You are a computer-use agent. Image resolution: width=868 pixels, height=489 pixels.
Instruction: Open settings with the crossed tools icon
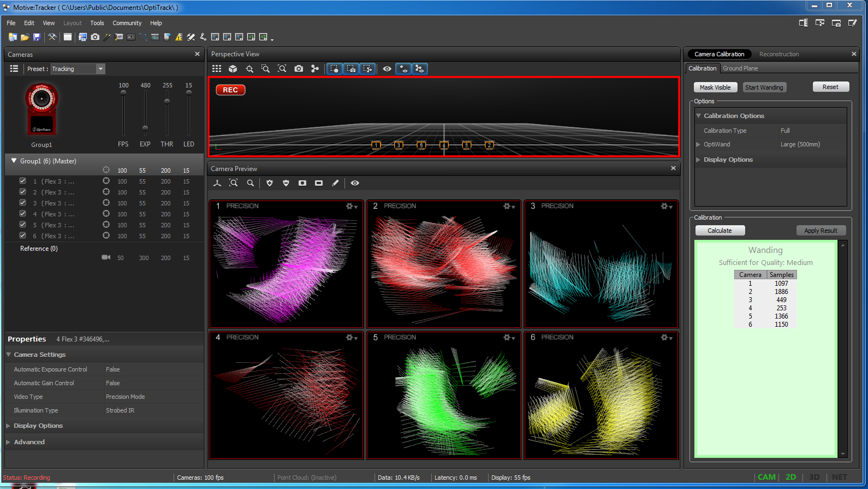52,37
